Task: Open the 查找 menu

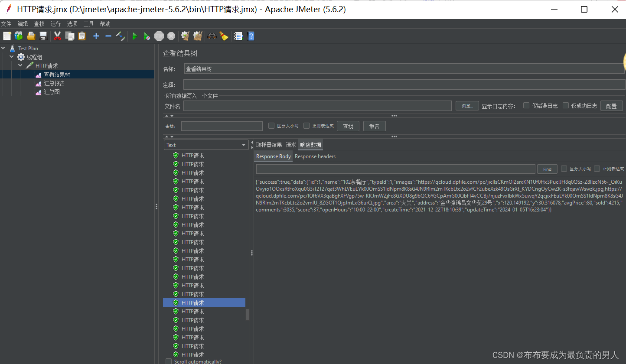Action: pyautogui.click(x=39, y=24)
